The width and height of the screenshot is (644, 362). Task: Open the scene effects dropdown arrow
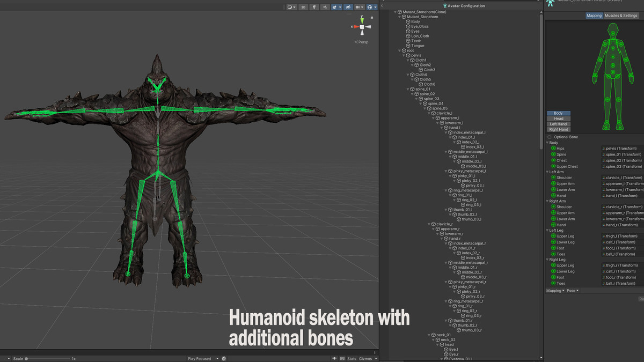[x=340, y=7]
